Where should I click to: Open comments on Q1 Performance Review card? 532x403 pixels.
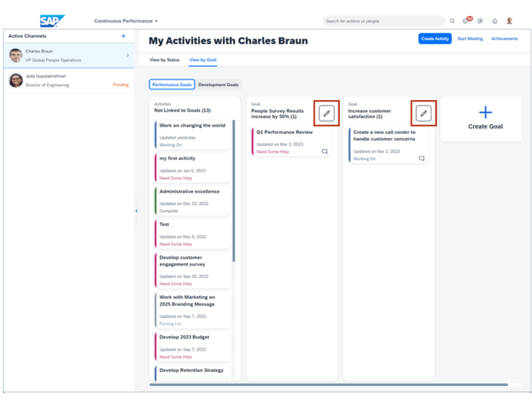pyautogui.click(x=324, y=152)
